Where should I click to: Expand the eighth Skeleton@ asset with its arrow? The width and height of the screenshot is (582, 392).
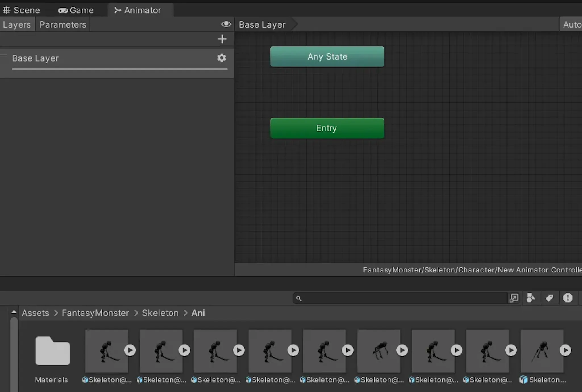pos(511,350)
